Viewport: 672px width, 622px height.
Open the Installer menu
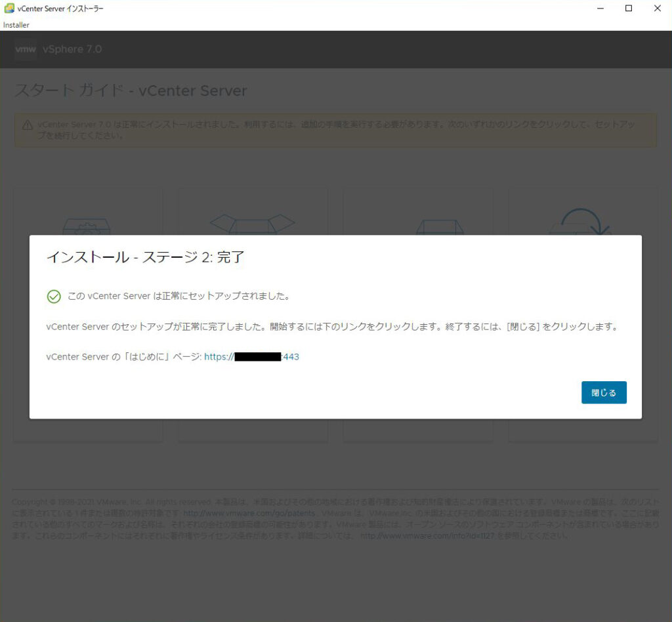click(16, 25)
